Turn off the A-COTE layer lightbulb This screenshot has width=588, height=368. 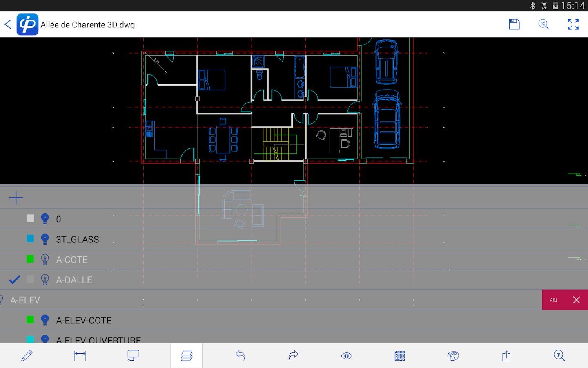point(45,259)
